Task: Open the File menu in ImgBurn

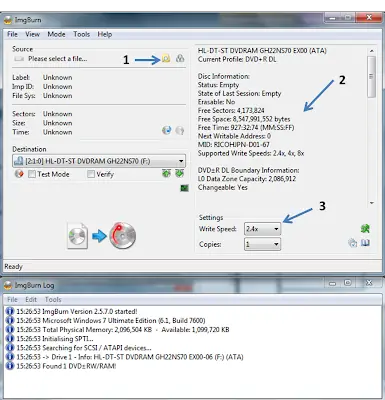Action: tap(12, 34)
